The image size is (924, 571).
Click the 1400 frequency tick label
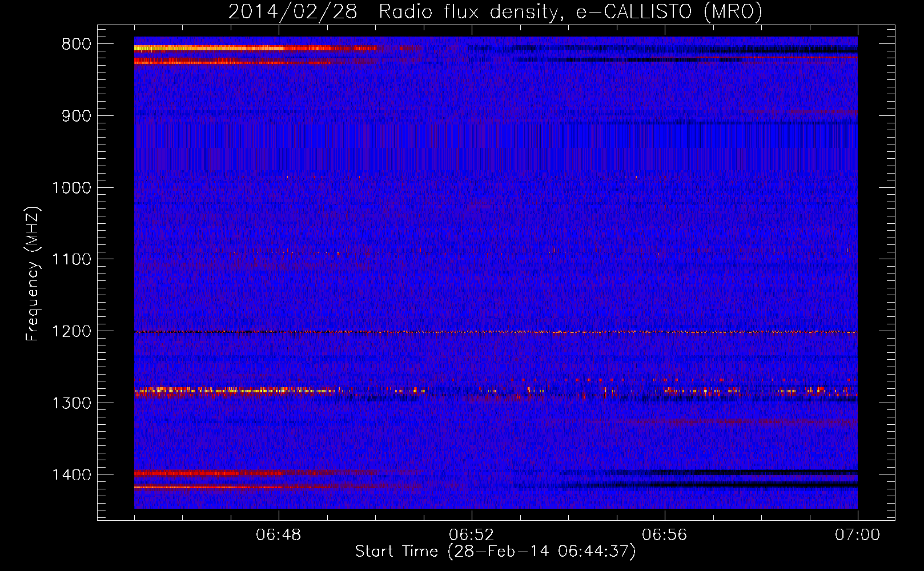click(x=71, y=475)
